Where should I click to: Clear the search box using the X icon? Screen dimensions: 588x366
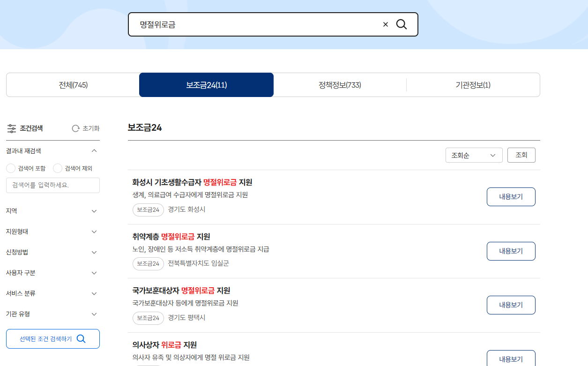(386, 24)
